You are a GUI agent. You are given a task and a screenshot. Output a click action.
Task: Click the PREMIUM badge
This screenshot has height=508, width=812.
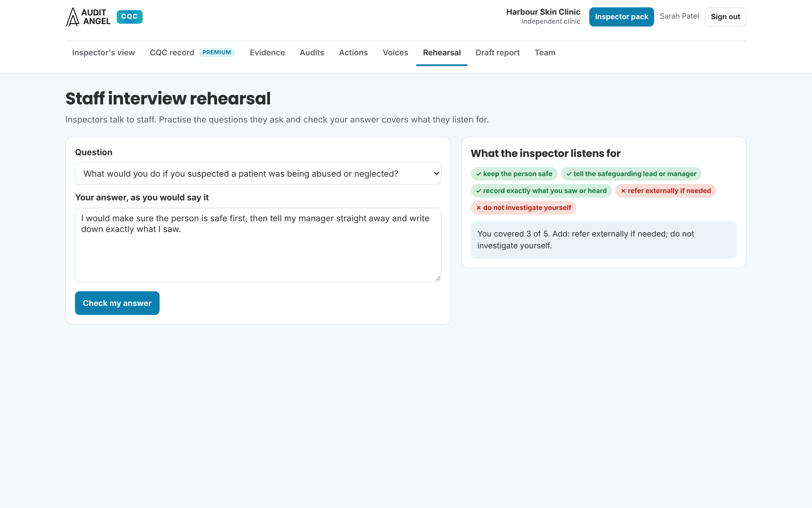(217, 52)
